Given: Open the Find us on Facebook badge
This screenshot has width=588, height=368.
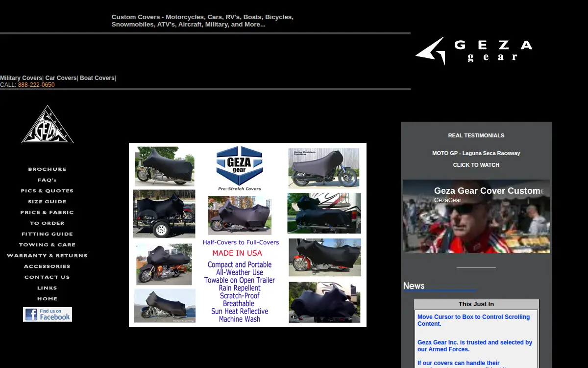Looking at the screenshot, I should (48, 315).
